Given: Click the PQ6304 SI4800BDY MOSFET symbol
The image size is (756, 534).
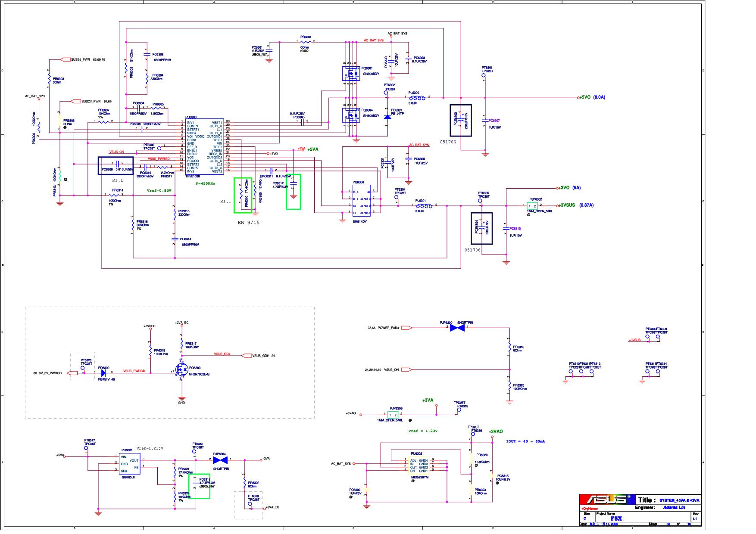Looking at the screenshot, I should click(x=350, y=115).
